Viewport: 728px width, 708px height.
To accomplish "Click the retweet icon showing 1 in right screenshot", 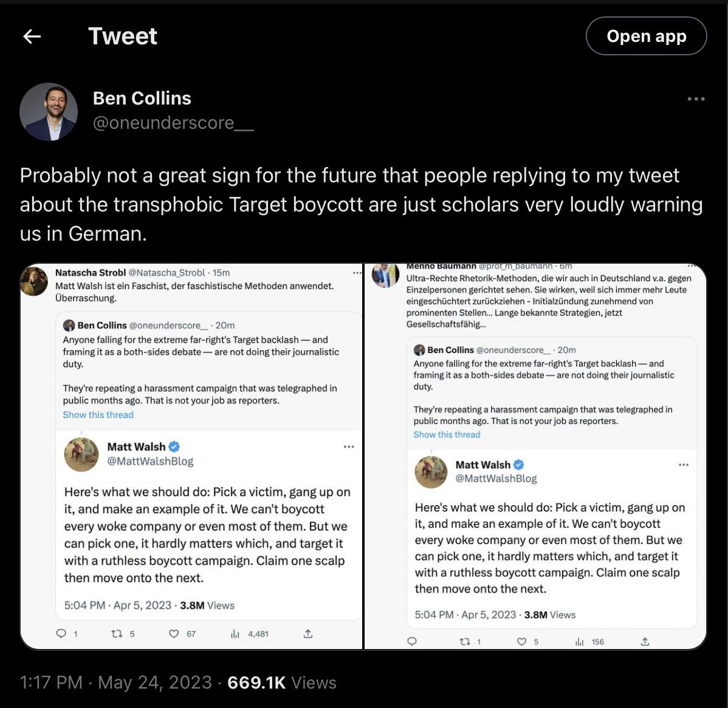I will (x=465, y=642).
